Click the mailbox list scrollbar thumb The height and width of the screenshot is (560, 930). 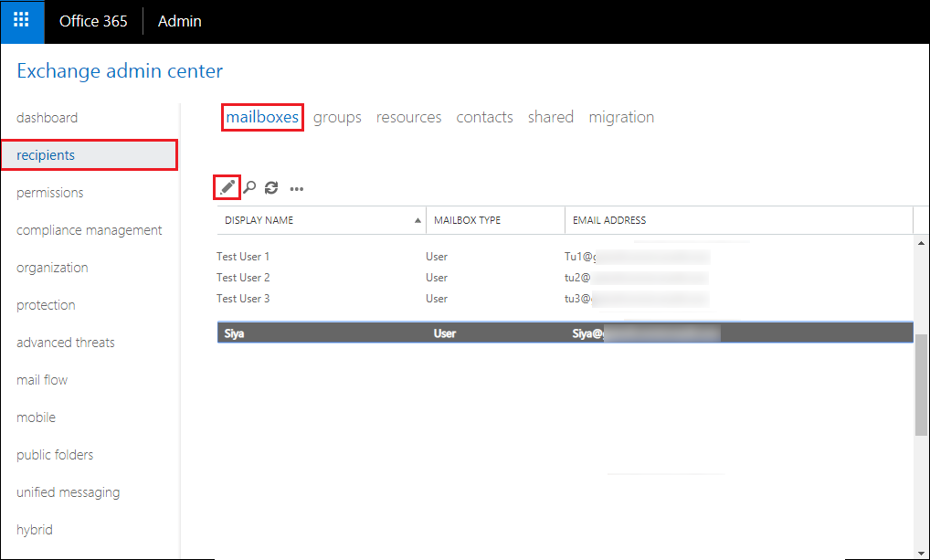(921, 385)
